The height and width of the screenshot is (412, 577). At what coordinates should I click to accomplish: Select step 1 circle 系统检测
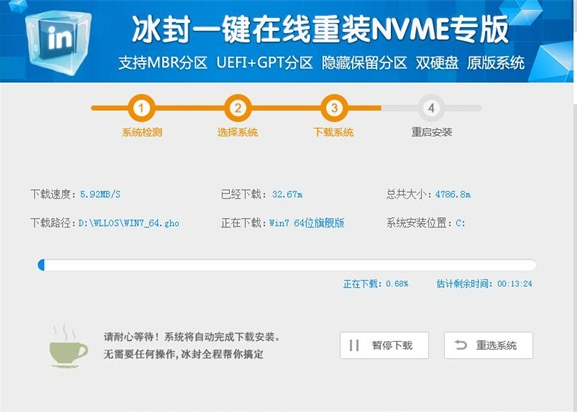point(141,108)
